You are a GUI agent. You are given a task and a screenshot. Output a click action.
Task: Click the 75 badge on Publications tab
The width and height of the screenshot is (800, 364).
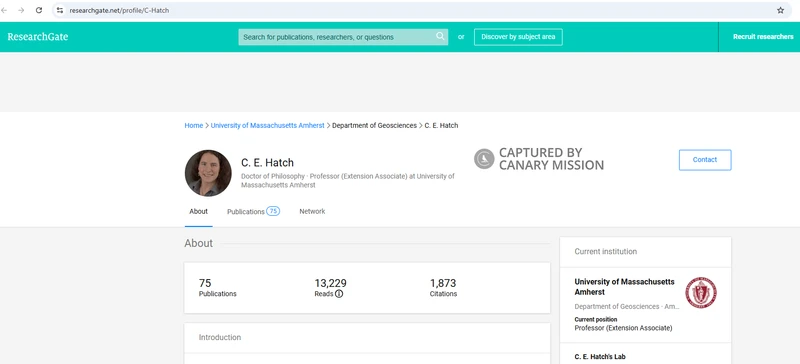click(x=273, y=211)
